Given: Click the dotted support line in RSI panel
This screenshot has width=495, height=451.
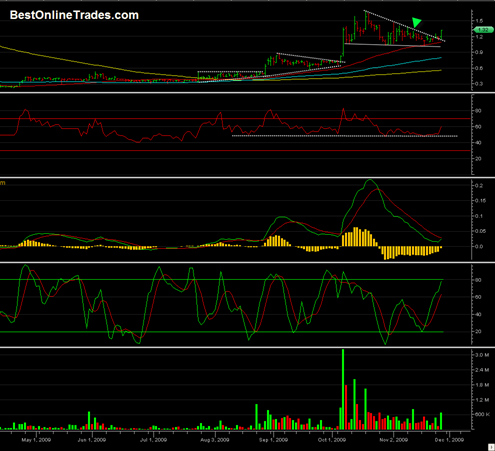Looking at the screenshot, I should tap(345, 136).
